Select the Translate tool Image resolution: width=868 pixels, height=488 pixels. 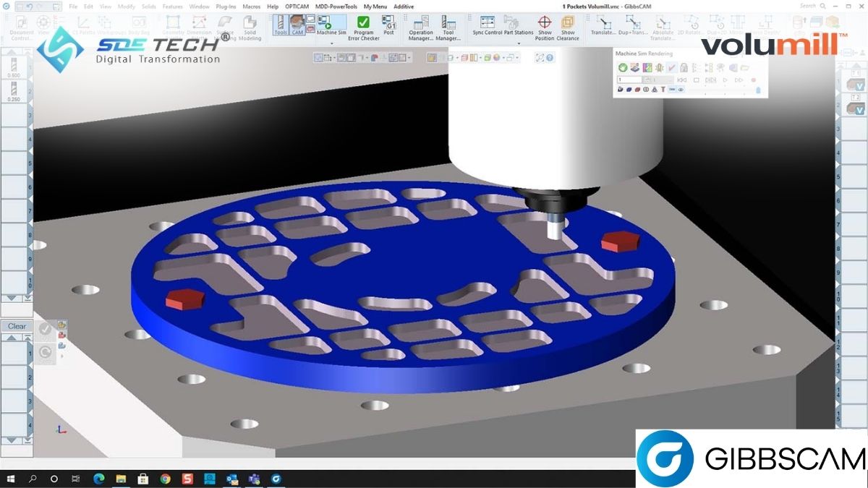603,26
